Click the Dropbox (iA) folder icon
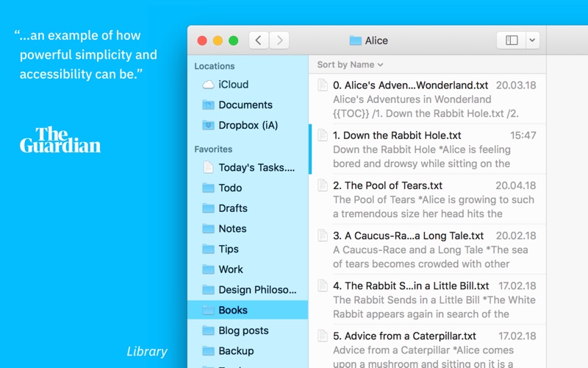This screenshot has height=368, width=588. click(x=208, y=125)
